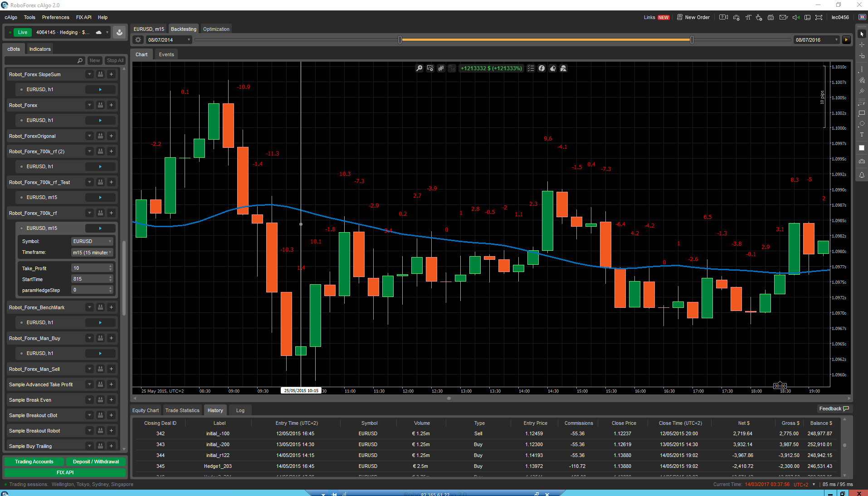This screenshot has width=868, height=496.
Task: Start the Robot_Forex_BenchMark EURUSD h1 instance
Action: (x=100, y=323)
